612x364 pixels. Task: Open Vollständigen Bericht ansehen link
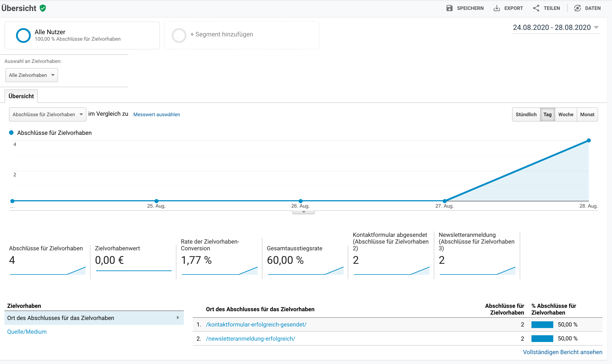(562, 352)
